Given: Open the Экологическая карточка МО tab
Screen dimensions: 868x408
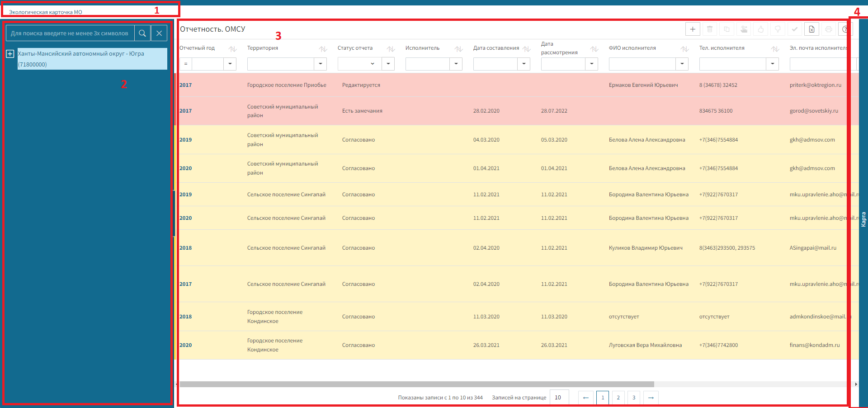Looking at the screenshot, I should click(46, 12).
